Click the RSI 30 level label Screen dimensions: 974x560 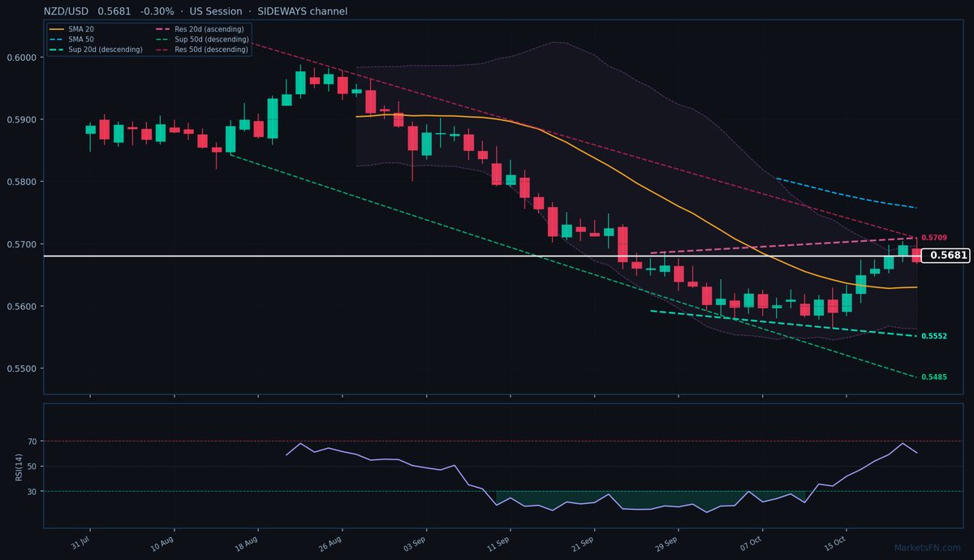coord(32,492)
